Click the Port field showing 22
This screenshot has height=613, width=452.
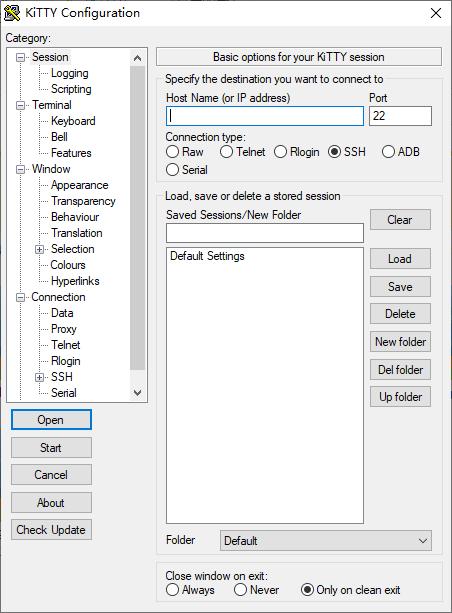point(400,116)
